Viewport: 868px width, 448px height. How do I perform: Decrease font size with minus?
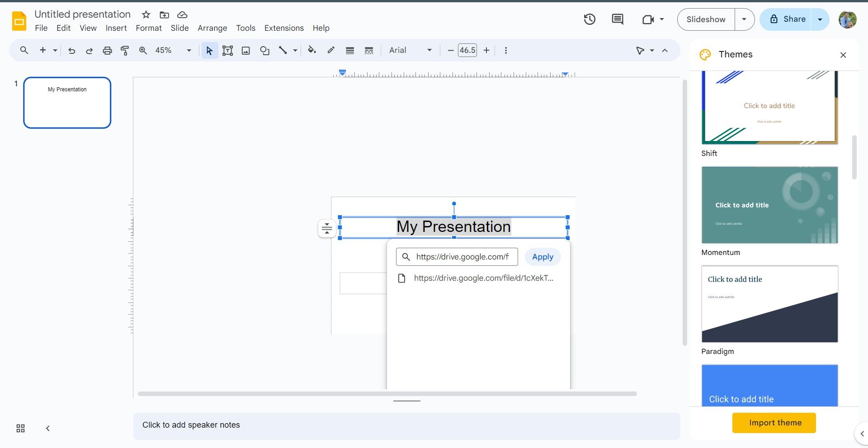pyautogui.click(x=450, y=51)
